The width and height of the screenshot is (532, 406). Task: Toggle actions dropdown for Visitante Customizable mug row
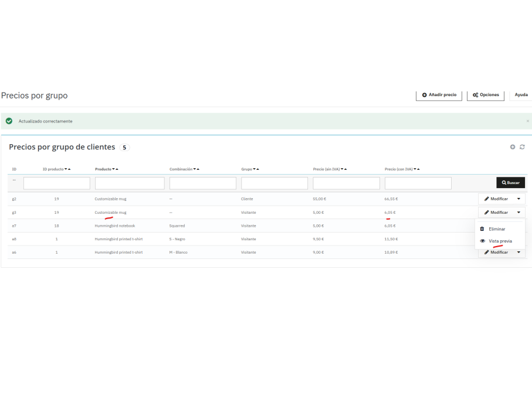tap(519, 213)
